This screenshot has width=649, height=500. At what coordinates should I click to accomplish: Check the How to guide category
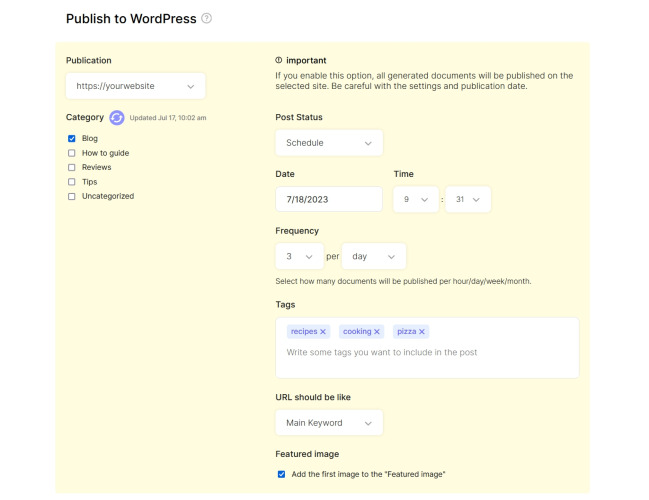pos(72,153)
